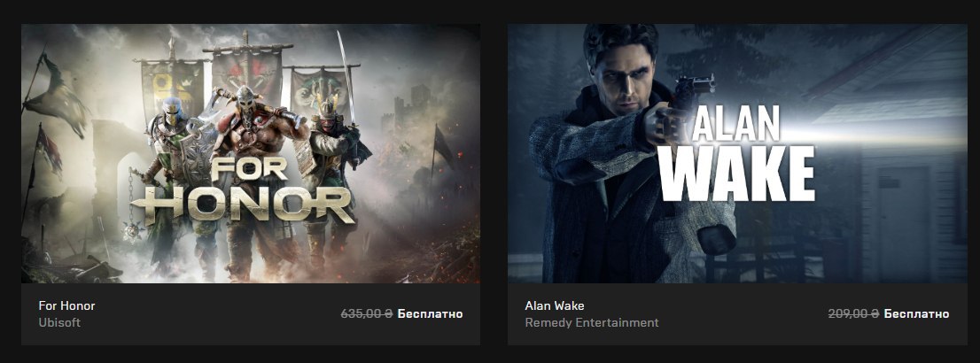Viewport: 980px width, 363px height.
Task: Click the Alan Wake title text
Action: [x=555, y=305]
